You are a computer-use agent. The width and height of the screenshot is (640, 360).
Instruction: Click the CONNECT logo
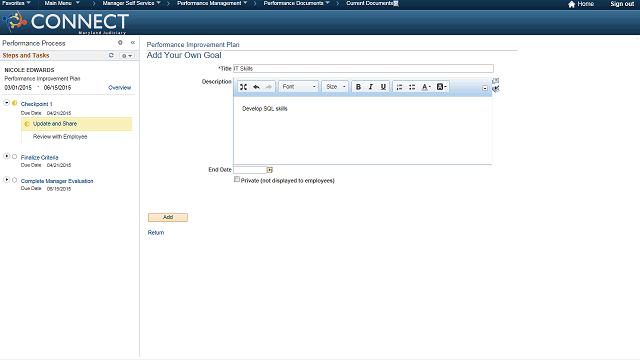click(66, 22)
